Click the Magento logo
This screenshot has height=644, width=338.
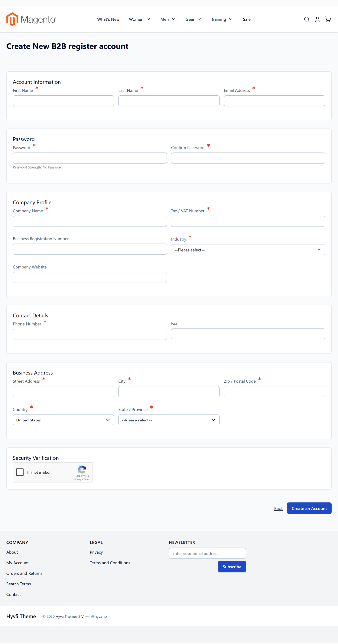31,19
